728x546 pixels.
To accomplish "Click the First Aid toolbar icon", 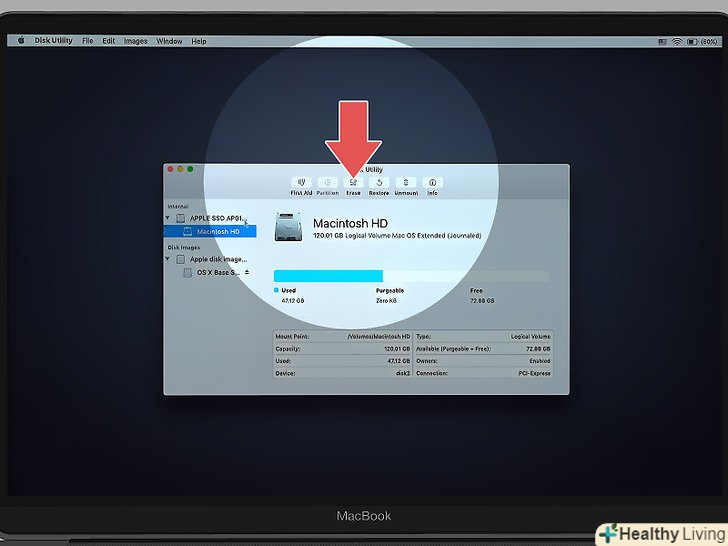I will [x=301, y=182].
